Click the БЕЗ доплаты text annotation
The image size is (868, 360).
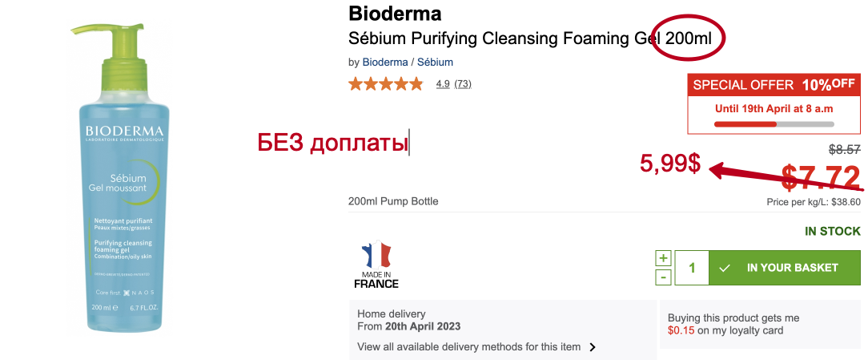333,143
